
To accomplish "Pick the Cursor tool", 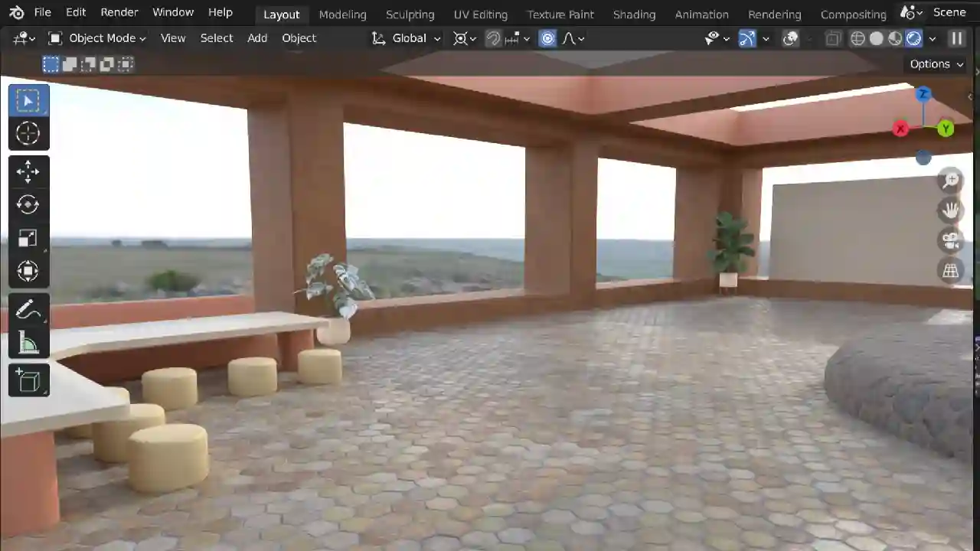I will 28,134.
